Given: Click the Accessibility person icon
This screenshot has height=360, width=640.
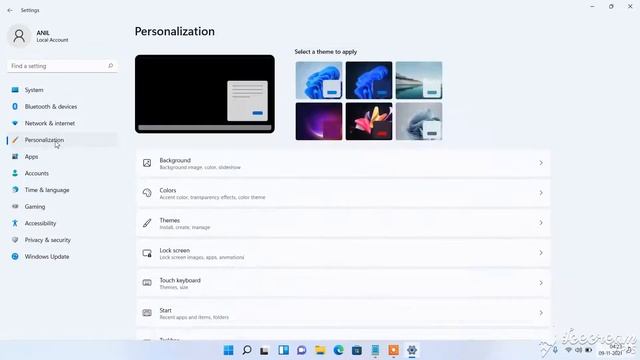Looking at the screenshot, I should click(x=15, y=223).
